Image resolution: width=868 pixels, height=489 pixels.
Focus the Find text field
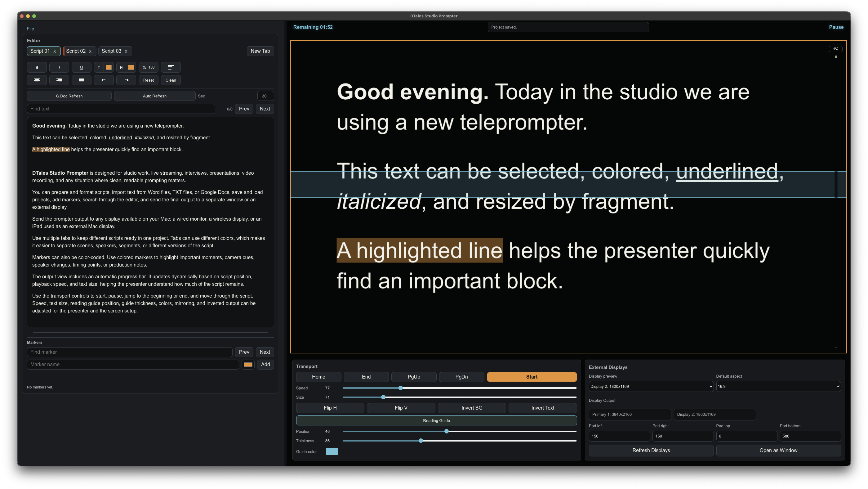121,109
